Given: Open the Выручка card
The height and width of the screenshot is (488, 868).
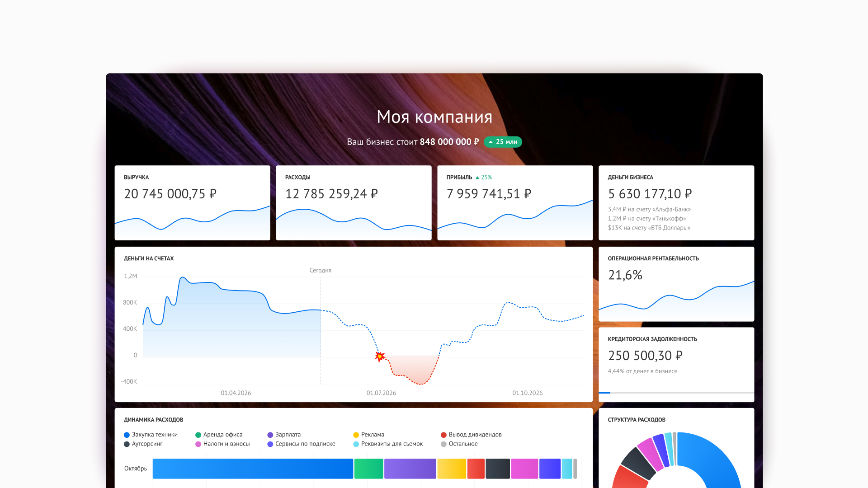Looking at the screenshot, I should (x=193, y=203).
